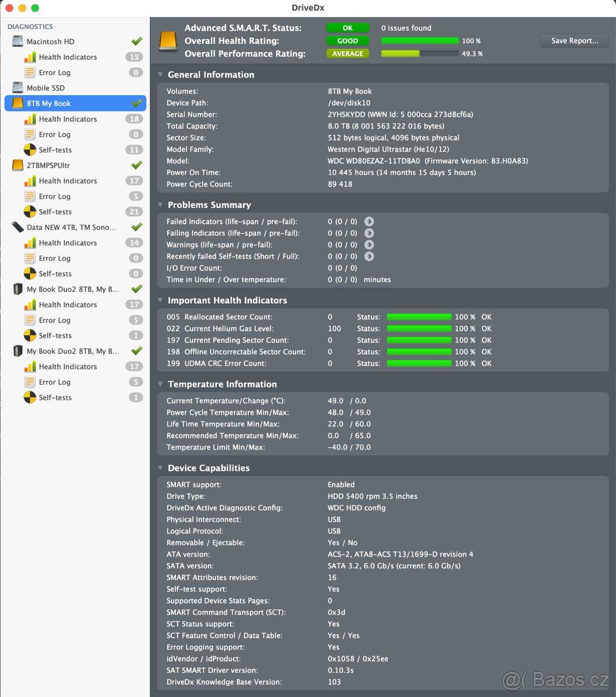
Task: Select 8TB My Book in sidebar
Action: click(75, 103)
